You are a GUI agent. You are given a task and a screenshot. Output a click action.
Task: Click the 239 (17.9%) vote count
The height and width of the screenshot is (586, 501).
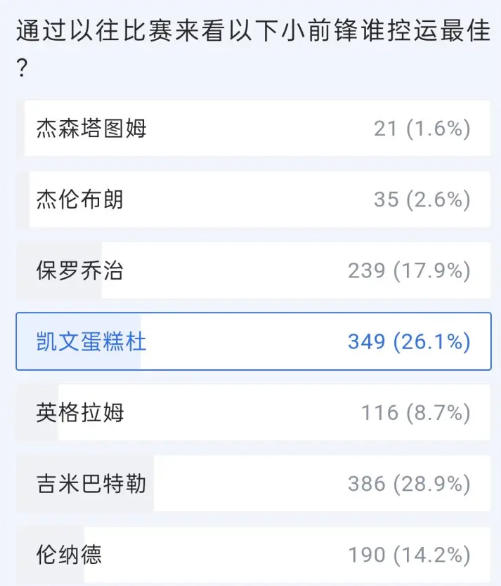point(409,271)
